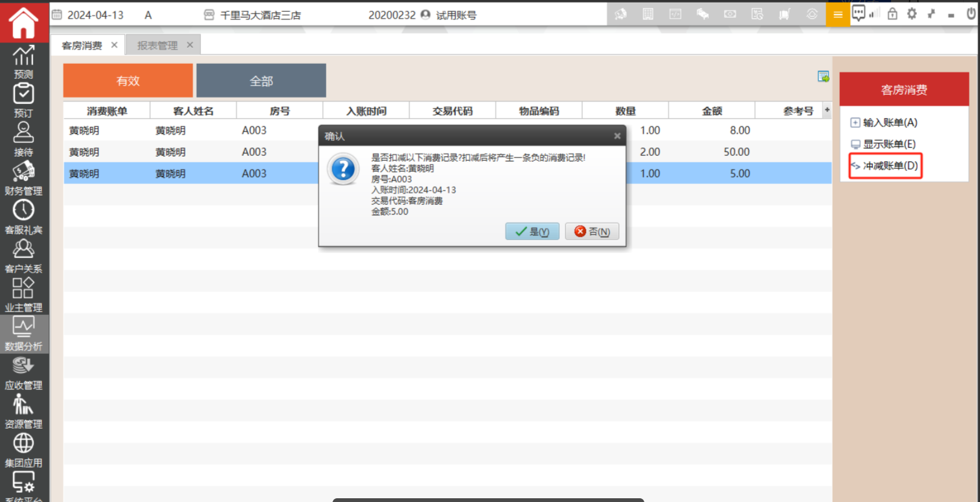Viewport: 980px width, 502px height.
Task: Click the export table icon above grid
Action: pyautogui.click(x=823, y=76)
